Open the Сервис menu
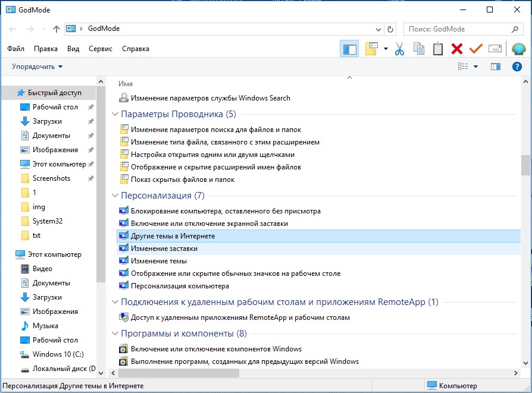The height and width of the screenshot is (393, 532). tap(101, 49)
